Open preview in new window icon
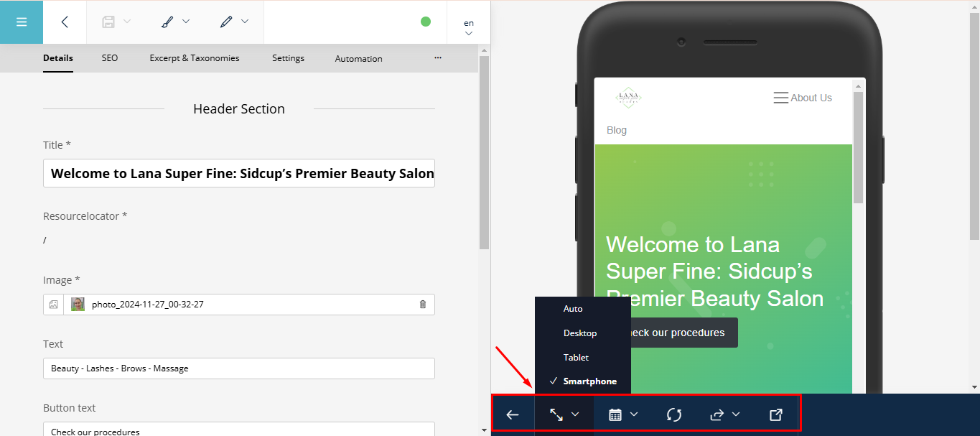The image size is (980, 436). click(776, 414)
